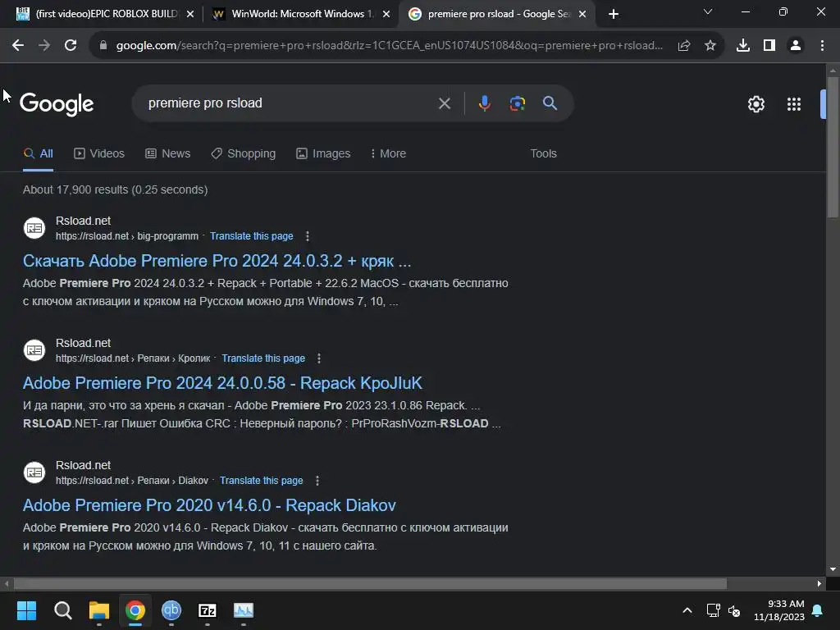Open Adobe Premiere Pro 2024 24.0.0.58 Repack result
Viewport: 840px width, 630px height.
222,383
